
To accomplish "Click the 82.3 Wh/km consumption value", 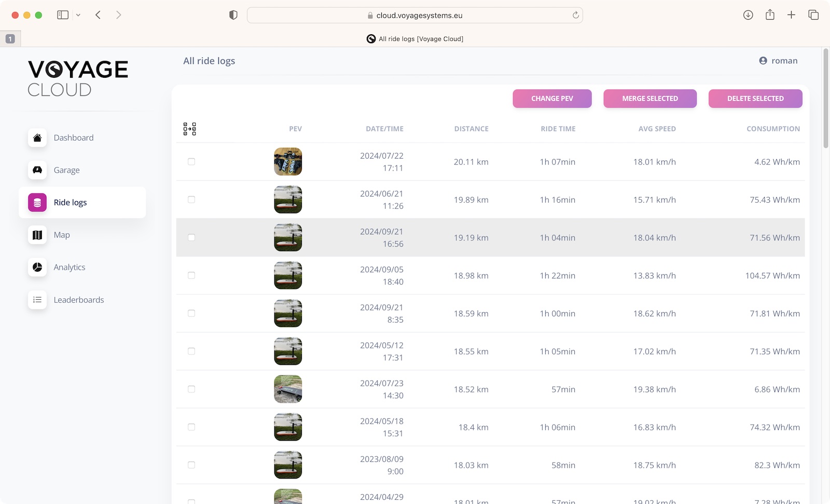I will pyautogui.click(x=777, y=465).
